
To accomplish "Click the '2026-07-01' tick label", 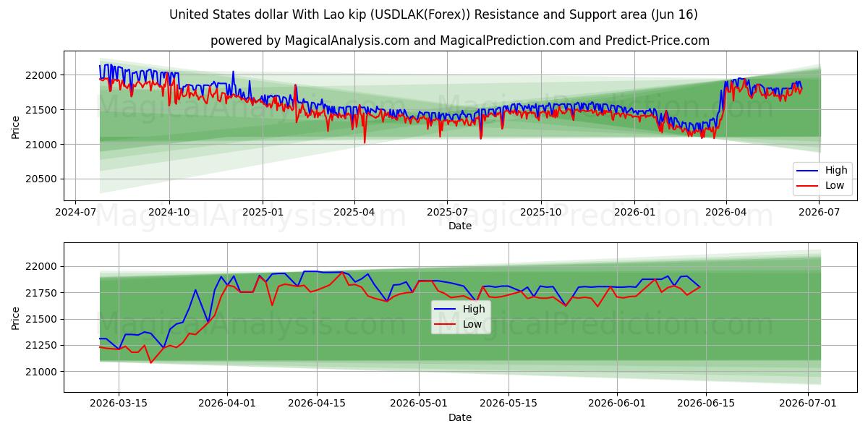I will (x=809, y=404).
